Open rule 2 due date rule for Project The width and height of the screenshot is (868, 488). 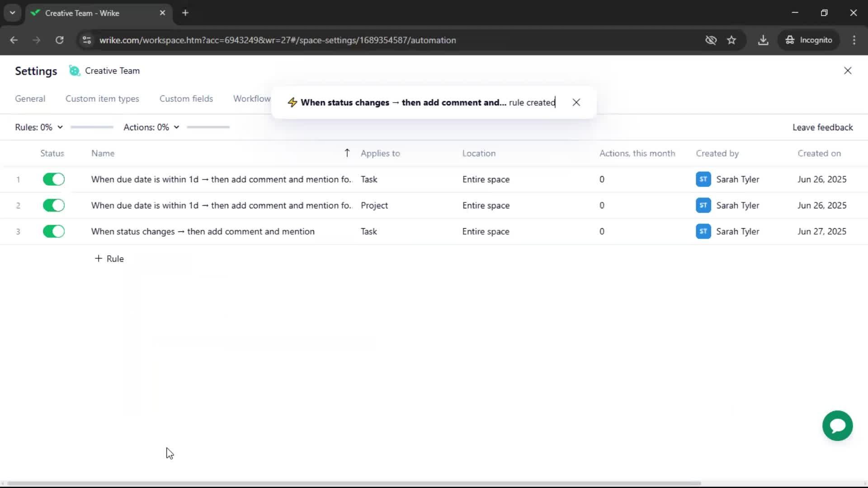pyautogui.click(x=222, y=206)
